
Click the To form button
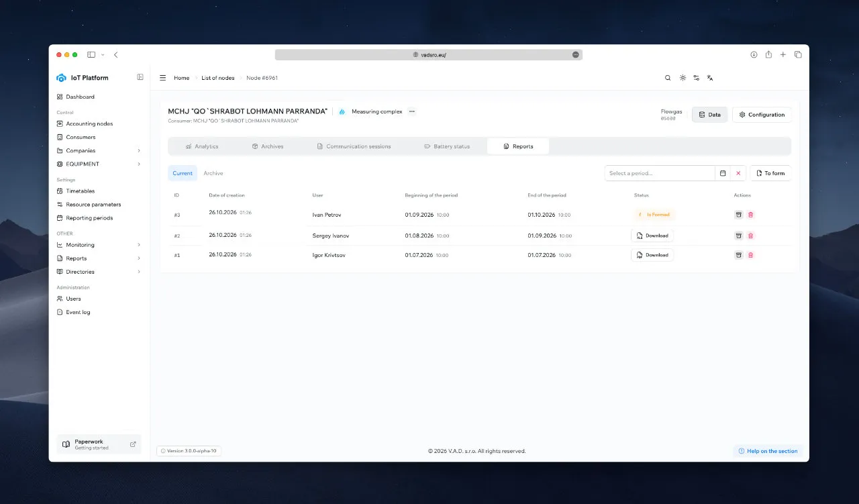770,173
